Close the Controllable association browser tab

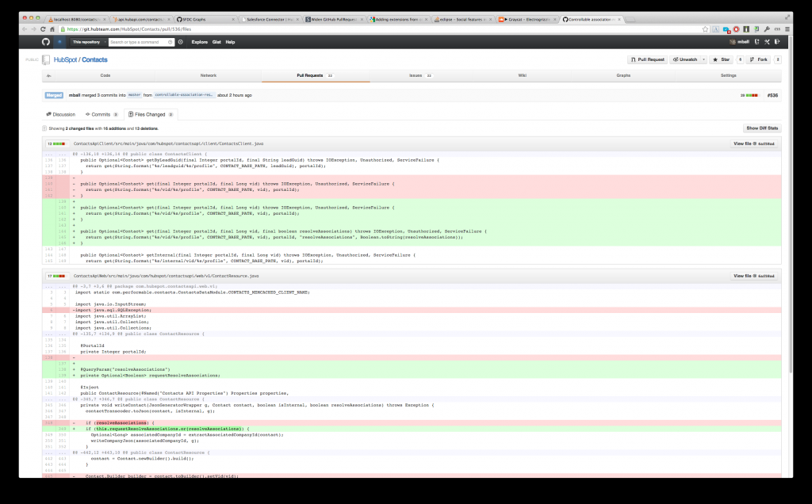[619, 19]
